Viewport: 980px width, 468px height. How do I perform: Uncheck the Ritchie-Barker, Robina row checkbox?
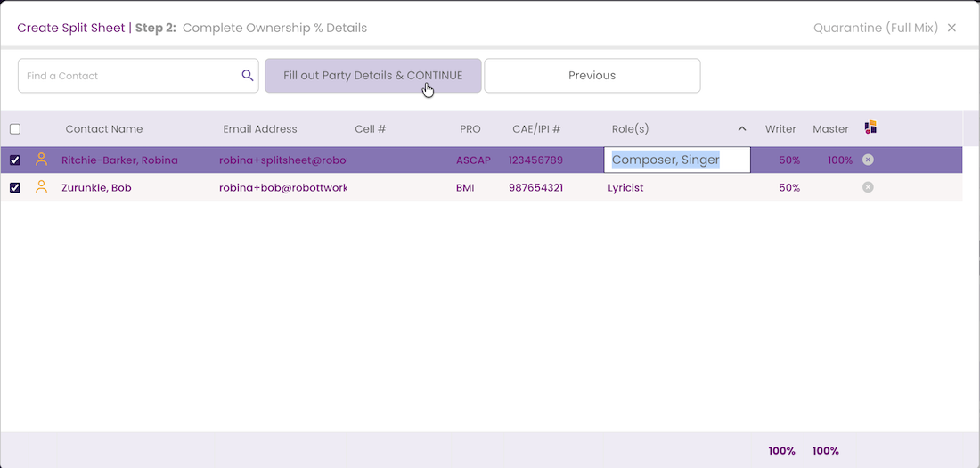tap(15, 160)
